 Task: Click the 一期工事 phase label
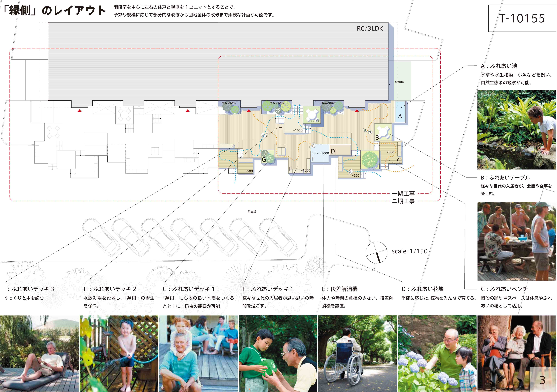coord(403,194)
